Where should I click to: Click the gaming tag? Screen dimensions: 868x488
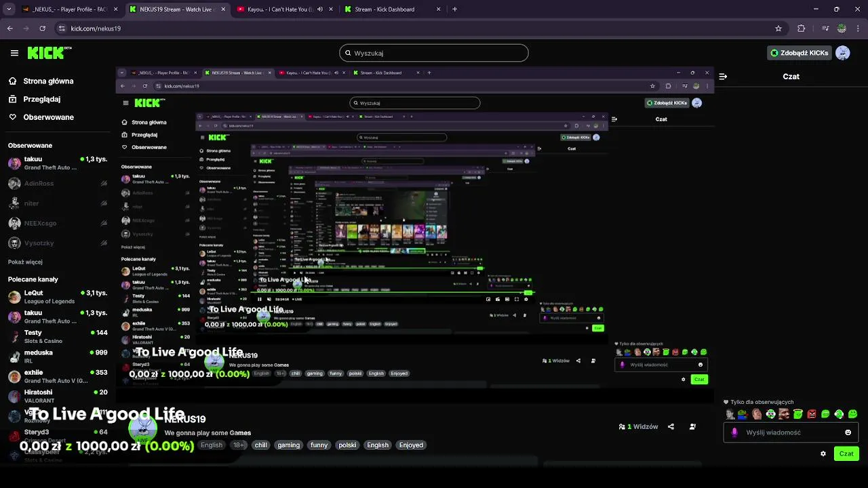coord(288,445)
